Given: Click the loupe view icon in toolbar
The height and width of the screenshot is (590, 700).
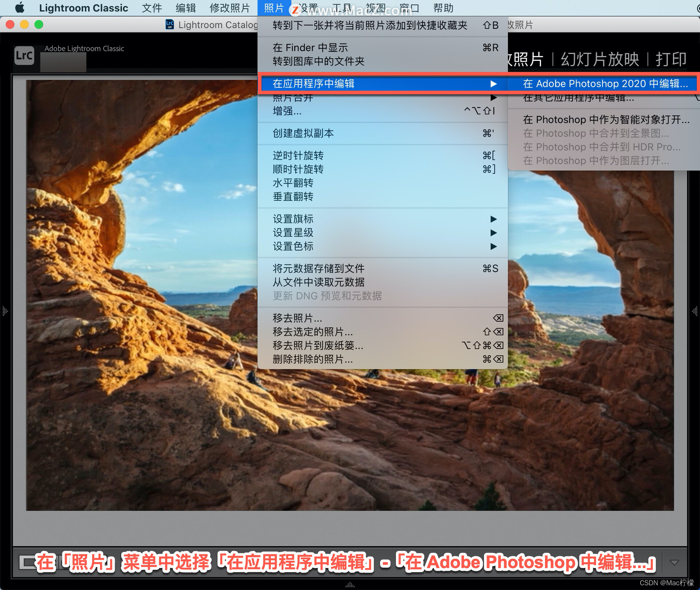Looking at the screenshot, I should point(27,562).
